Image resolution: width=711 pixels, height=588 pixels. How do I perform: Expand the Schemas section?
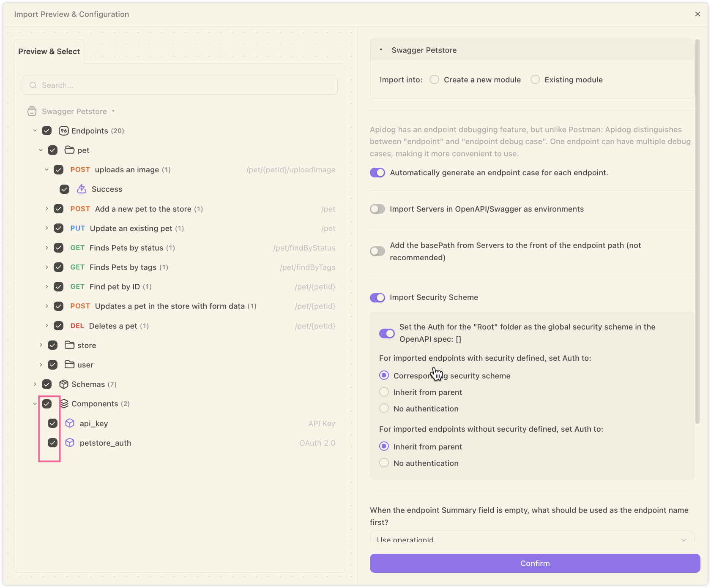coord(35,384)
